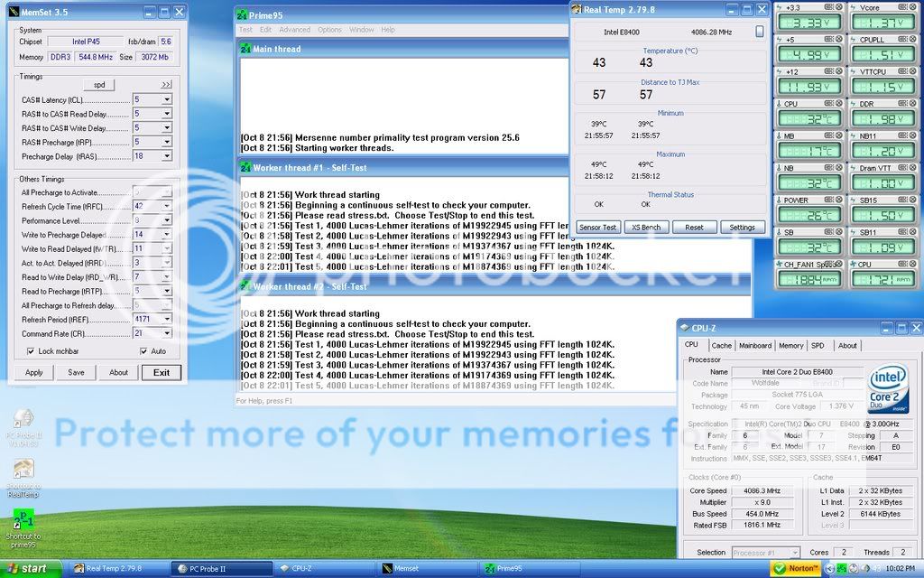Open settings icon on the Vcore widget
The height and width of the screenshot is (578, 924).
point(902,7)
